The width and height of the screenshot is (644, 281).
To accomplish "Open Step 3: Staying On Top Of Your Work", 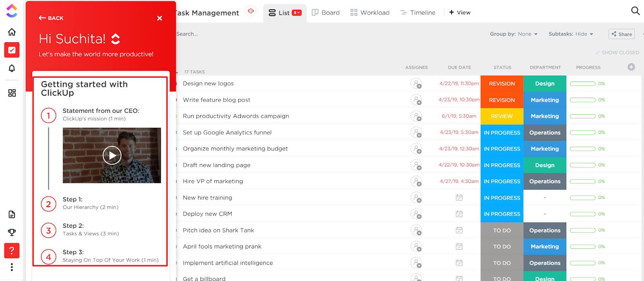I will pos(100,256).
